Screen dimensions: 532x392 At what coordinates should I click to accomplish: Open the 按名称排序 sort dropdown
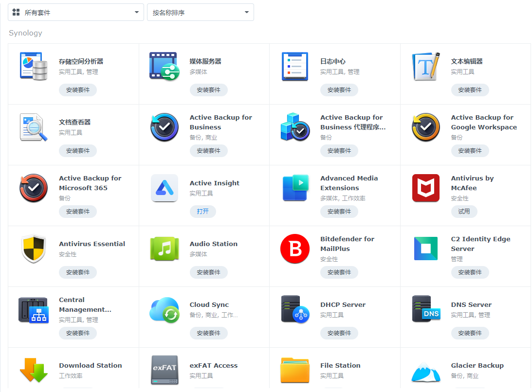(x=200, y=13)
